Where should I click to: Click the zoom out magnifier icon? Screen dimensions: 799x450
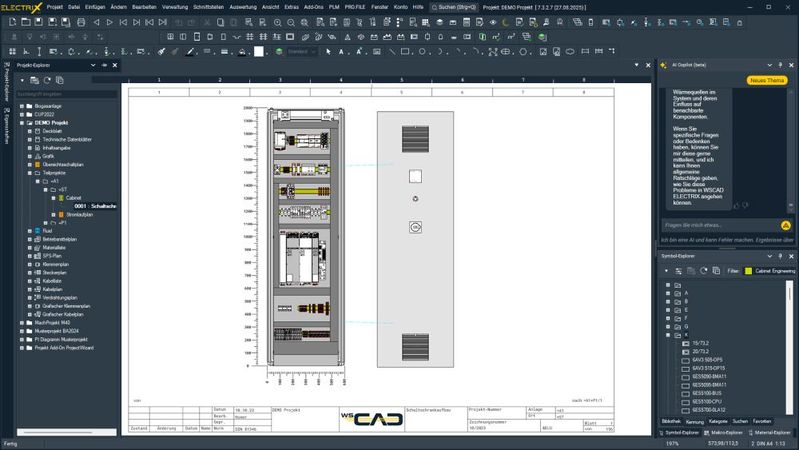(x=291, y=22)
